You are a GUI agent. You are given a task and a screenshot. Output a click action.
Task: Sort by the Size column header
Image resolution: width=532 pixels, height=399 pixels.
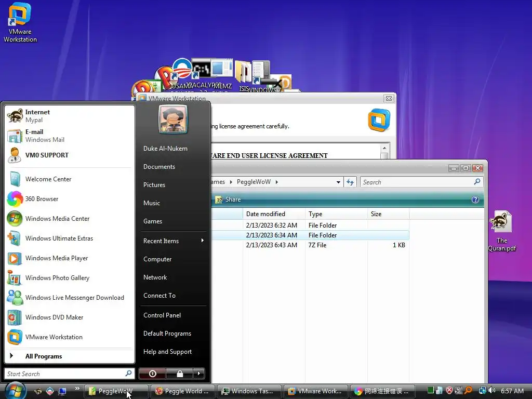pos(389,214)
